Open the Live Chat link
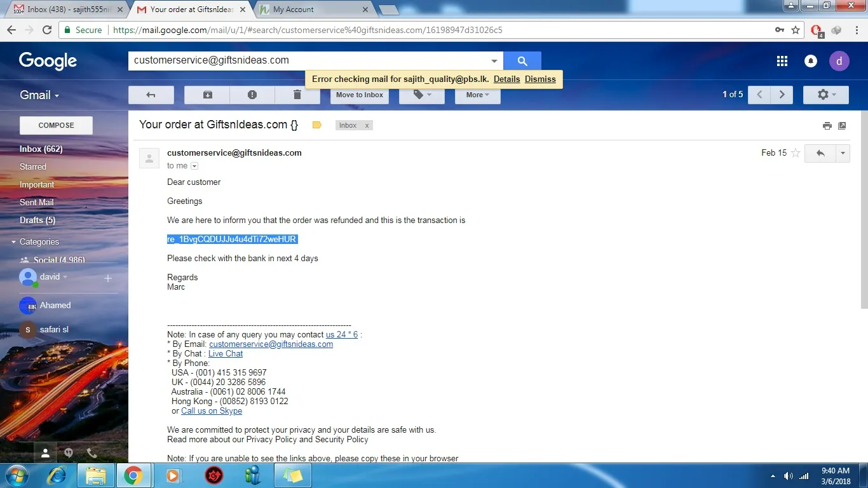868x488 pixels. click(226, 354)
